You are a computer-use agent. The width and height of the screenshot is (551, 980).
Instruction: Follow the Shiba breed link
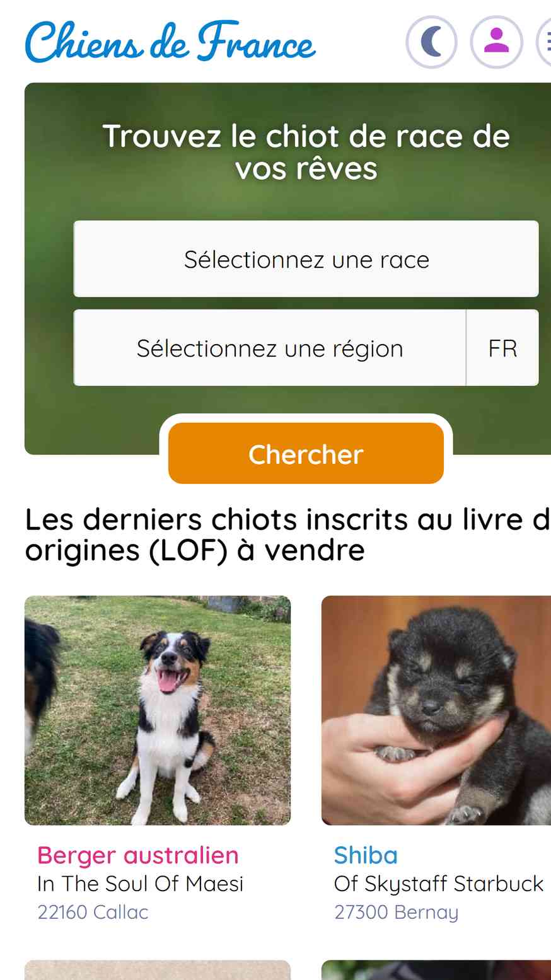366,855
